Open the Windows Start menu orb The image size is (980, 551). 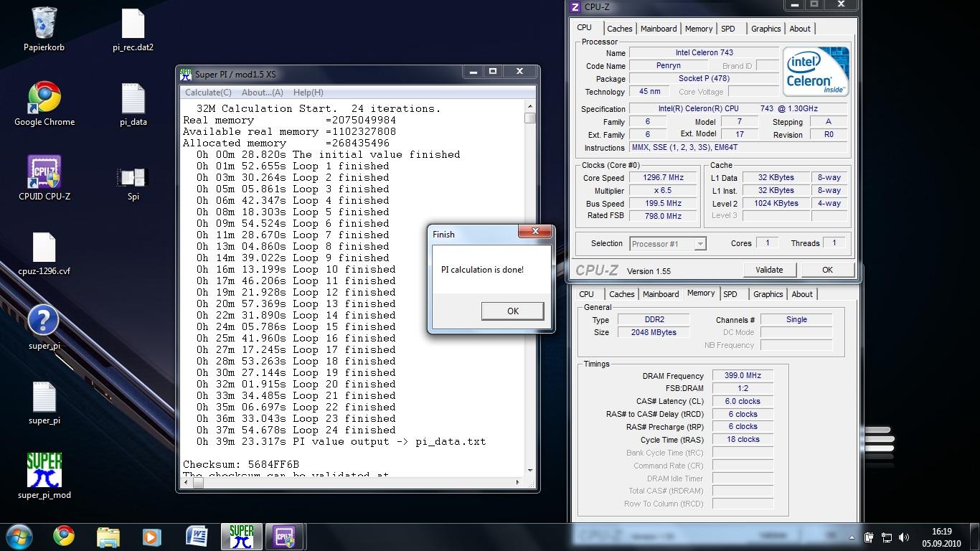click(x=19, y=537)
